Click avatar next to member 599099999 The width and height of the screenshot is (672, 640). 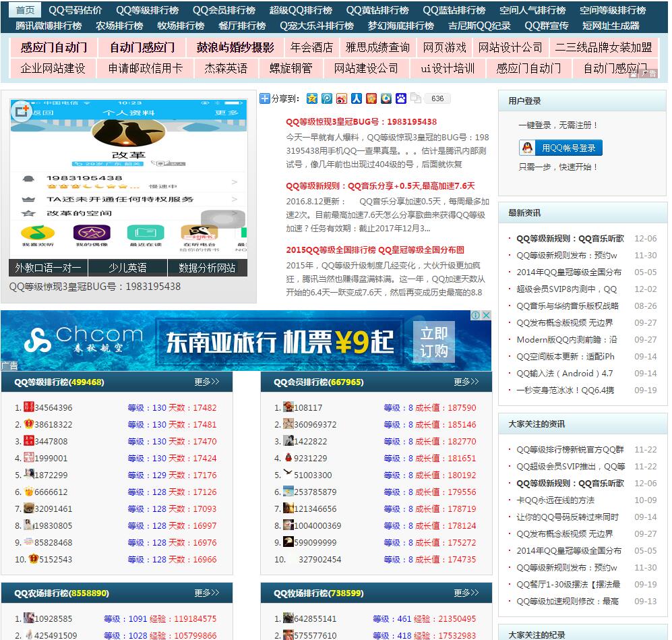click(x=288, y=542)
